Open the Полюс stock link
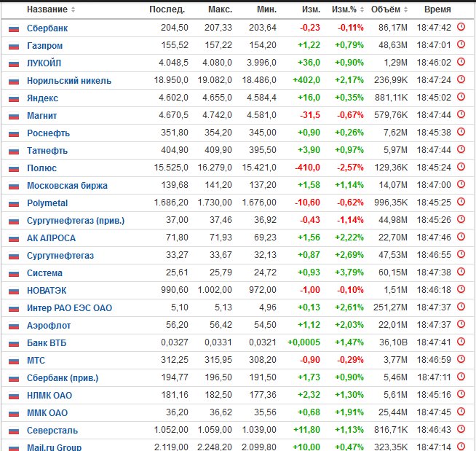 pyautogui.click(x=41, y=168)
